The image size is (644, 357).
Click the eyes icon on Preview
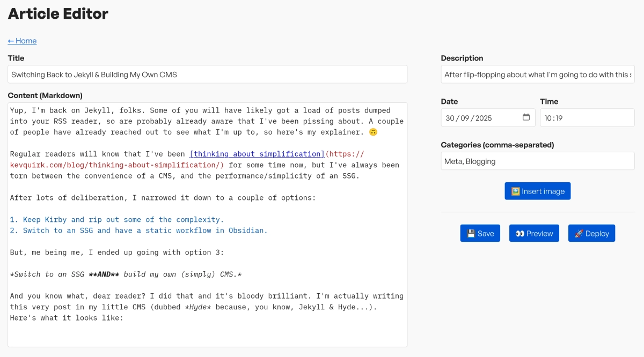click(519, 234)
